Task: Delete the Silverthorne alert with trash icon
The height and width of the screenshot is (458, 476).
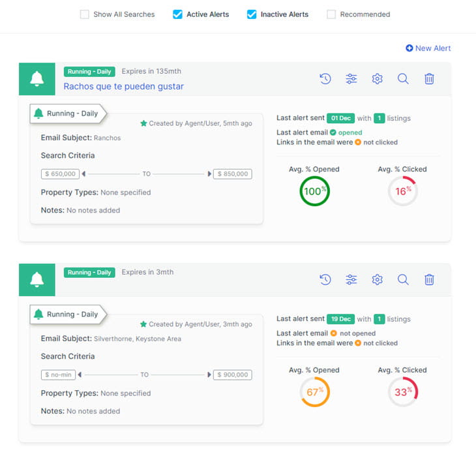Action: (x=429, y=280)
